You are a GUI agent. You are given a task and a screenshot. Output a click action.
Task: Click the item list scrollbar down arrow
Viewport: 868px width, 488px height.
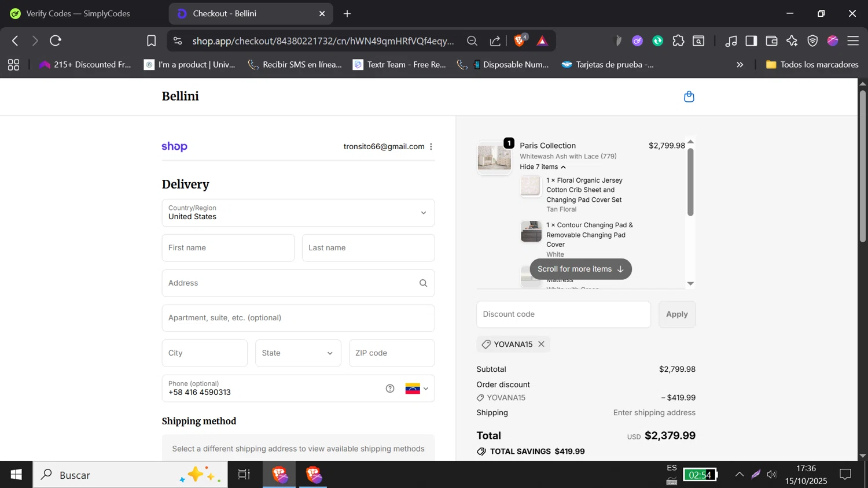point(690,283)
